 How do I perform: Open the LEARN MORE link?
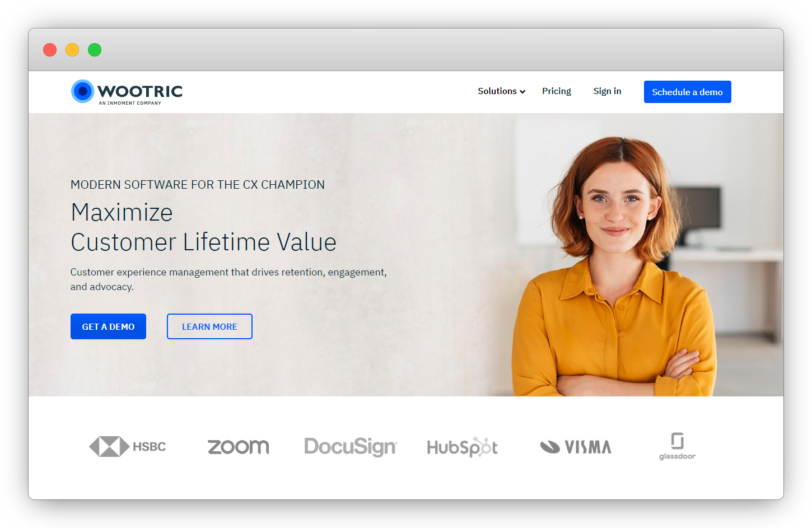coord(209,326)
